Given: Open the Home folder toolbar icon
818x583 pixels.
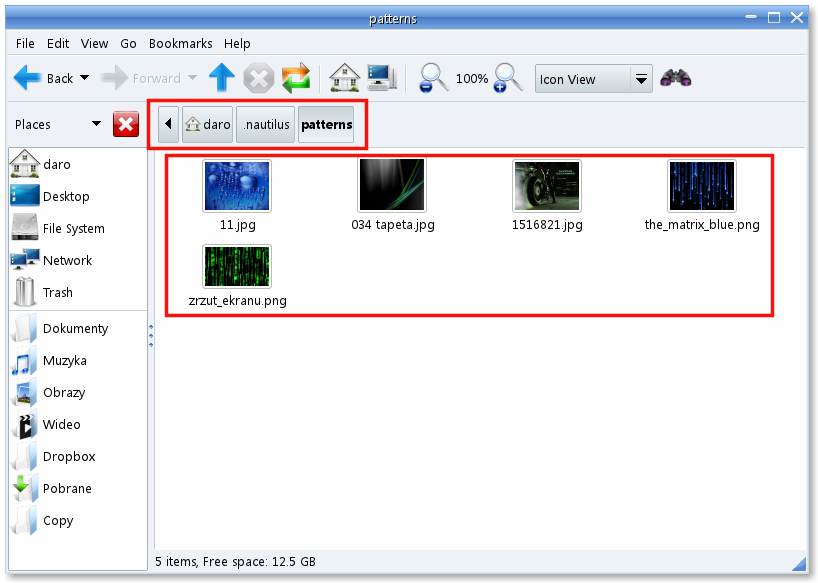Looking at the screenshot, I should [344, 78].
